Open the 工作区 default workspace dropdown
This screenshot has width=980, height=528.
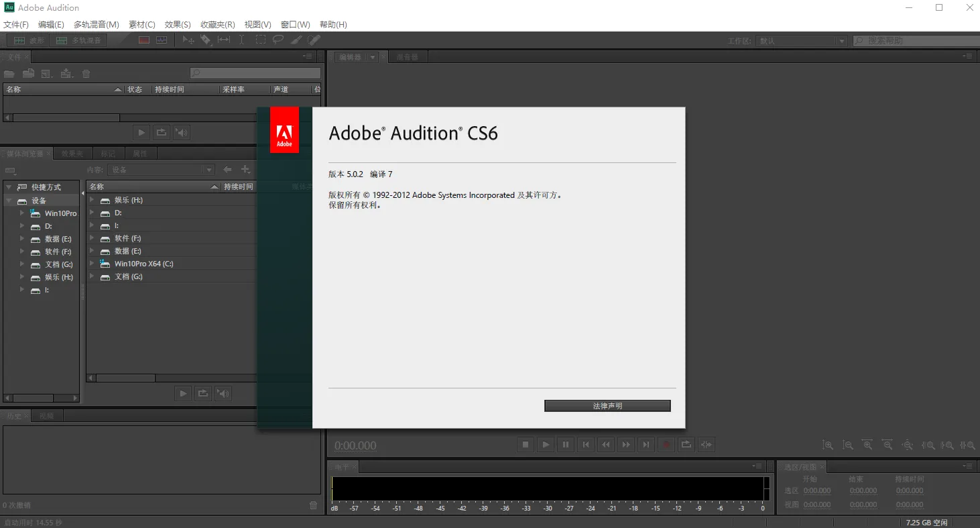click(842, 40)
